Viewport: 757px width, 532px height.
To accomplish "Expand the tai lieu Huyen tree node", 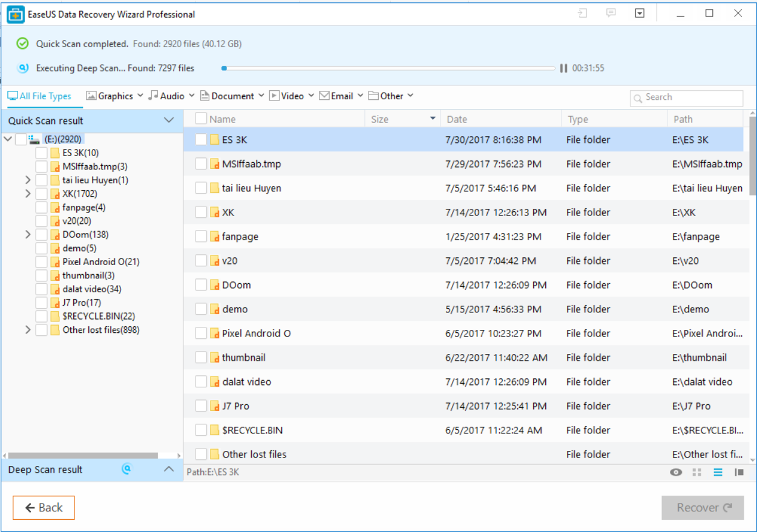I will click(x=28, y=180).
